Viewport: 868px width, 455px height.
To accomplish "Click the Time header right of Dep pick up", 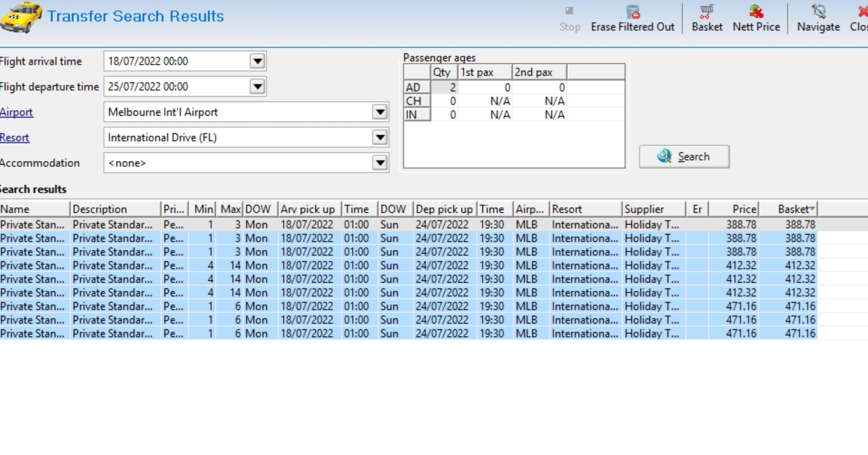I will coord(496,209).
